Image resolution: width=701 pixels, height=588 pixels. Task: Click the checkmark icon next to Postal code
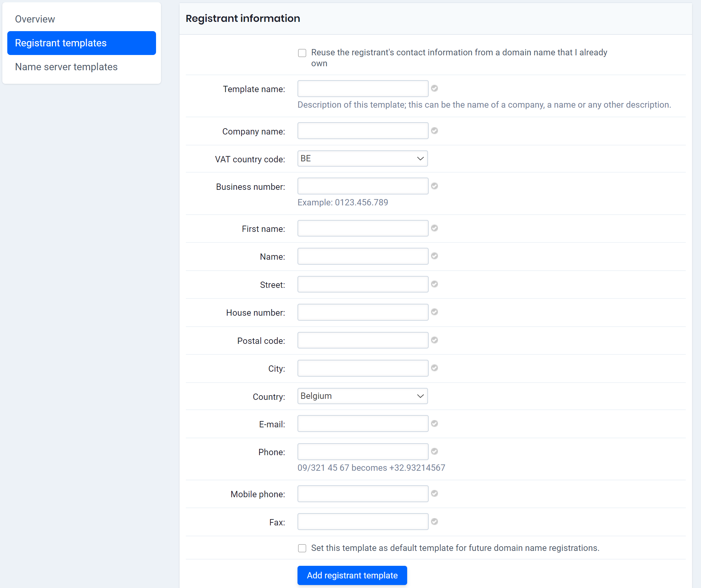(434, 340)
